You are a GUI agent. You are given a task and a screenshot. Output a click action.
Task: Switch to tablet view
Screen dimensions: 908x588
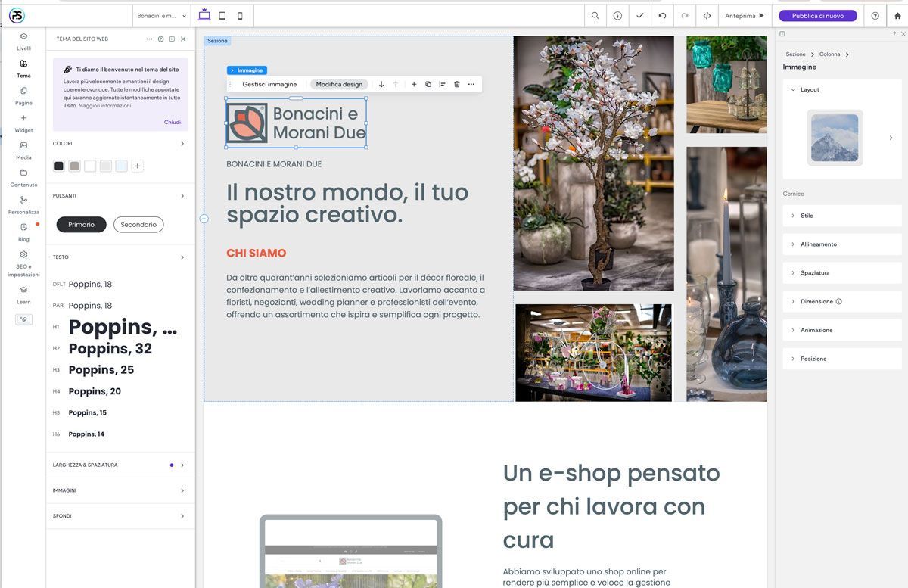(222, 16)
